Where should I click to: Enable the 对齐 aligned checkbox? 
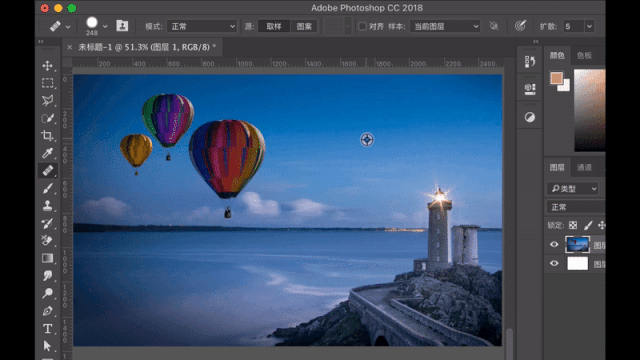tap(362, 26)
